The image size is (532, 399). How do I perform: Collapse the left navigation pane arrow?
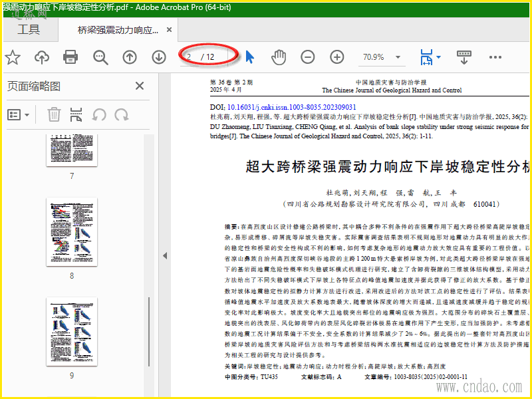coord(164,256)
